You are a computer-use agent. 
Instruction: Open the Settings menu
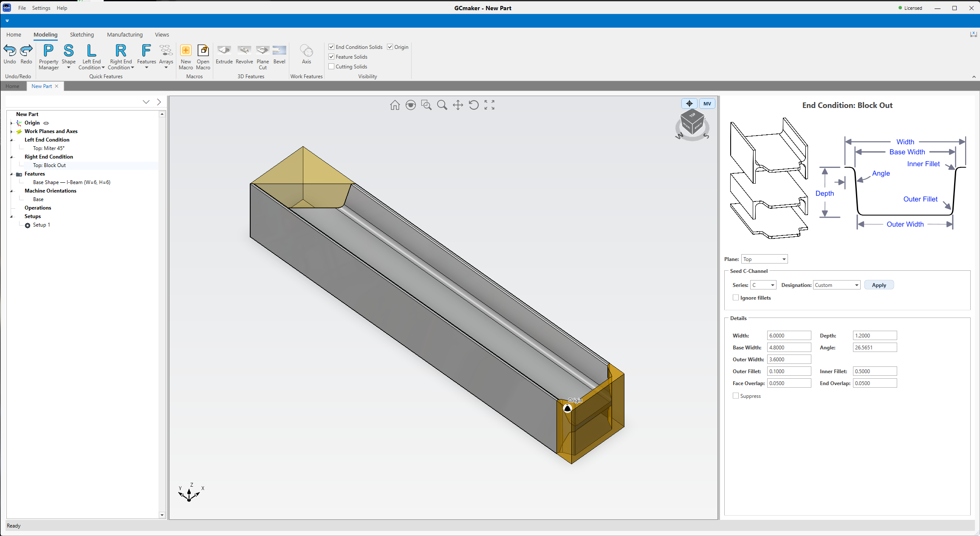(x=41, y=8)
